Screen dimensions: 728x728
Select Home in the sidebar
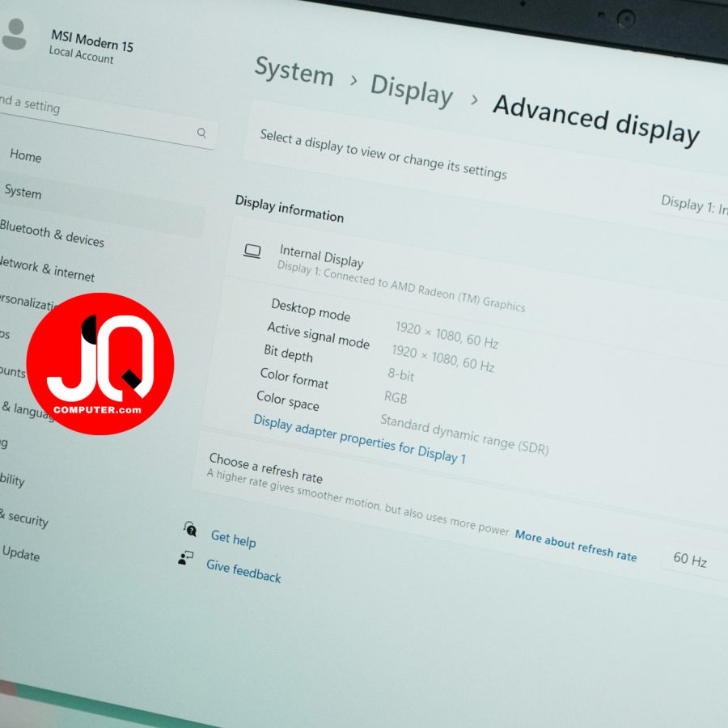point(26,155)
